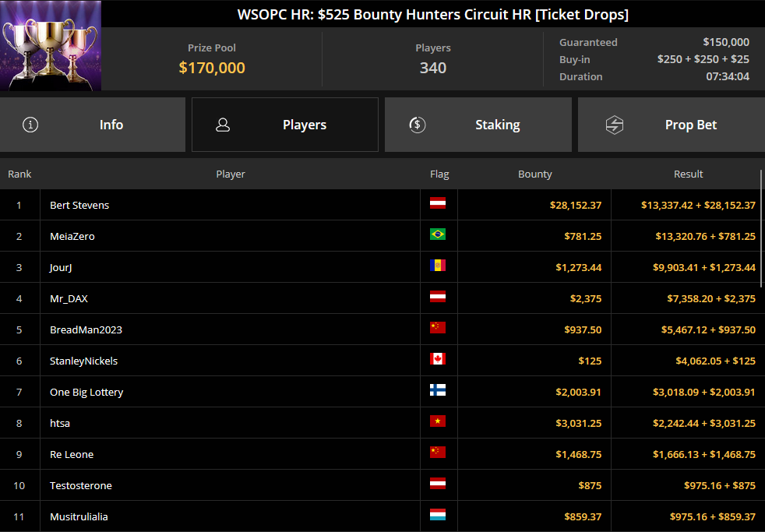Select player Re Leone
The image size is (765, 532).
(x=72, y=454)
